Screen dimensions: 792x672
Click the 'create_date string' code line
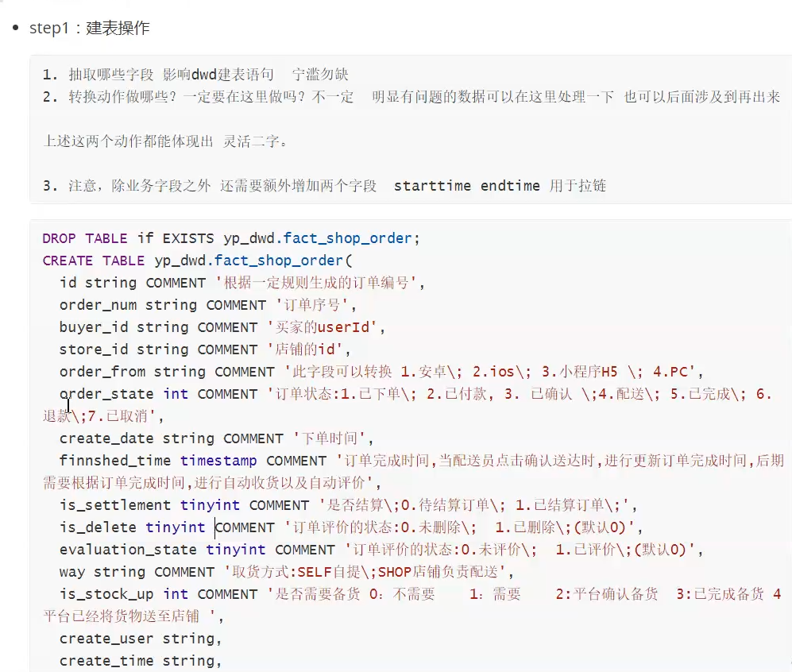216,438
